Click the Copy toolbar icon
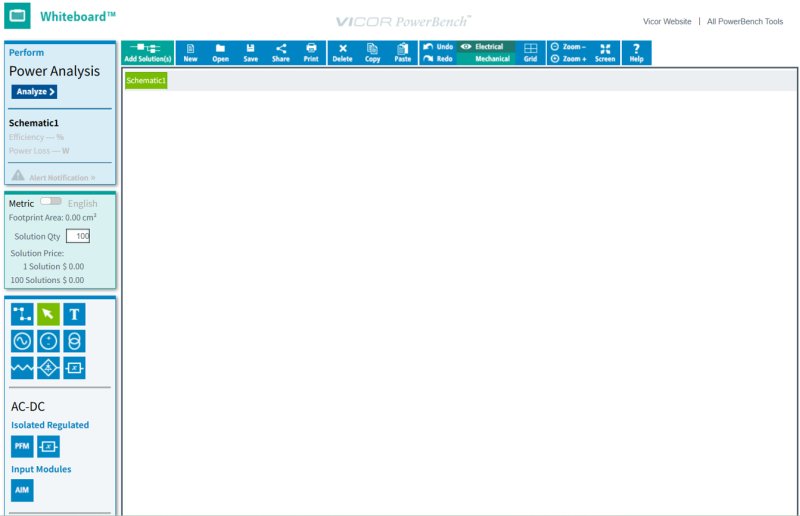800x516 pixels. click(372, 53)
